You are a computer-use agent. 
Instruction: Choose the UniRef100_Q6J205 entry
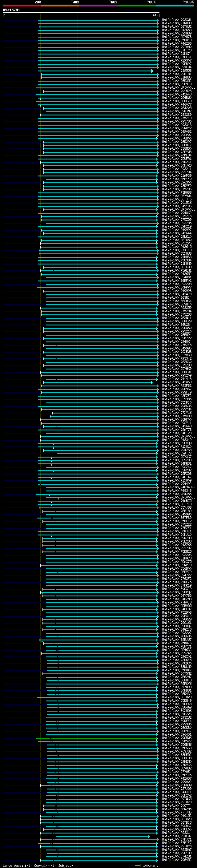click(x=176, y=108)
